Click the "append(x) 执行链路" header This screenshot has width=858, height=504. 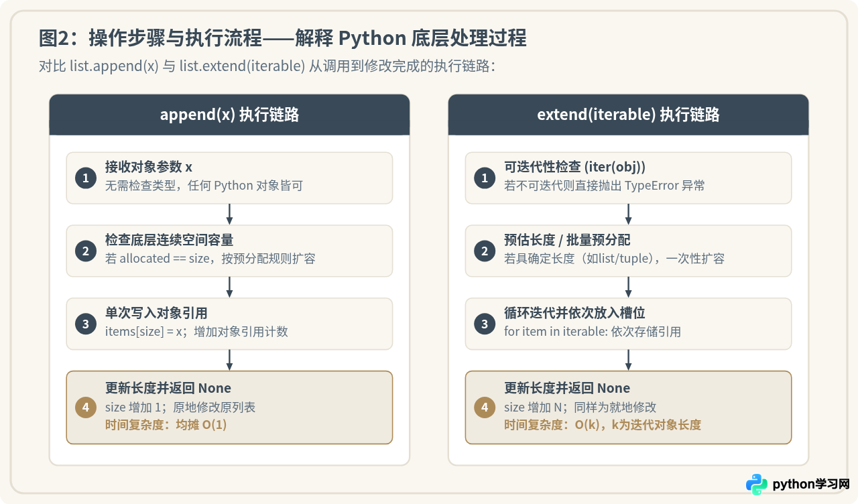[x=229, y=115]
